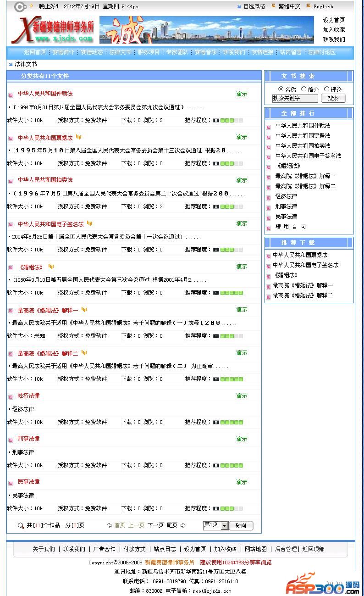Click the icon beside 《婚姻法》 in 推荐下载 list
The width and height of the screenshot is (364, 596).
click(269, 277)
